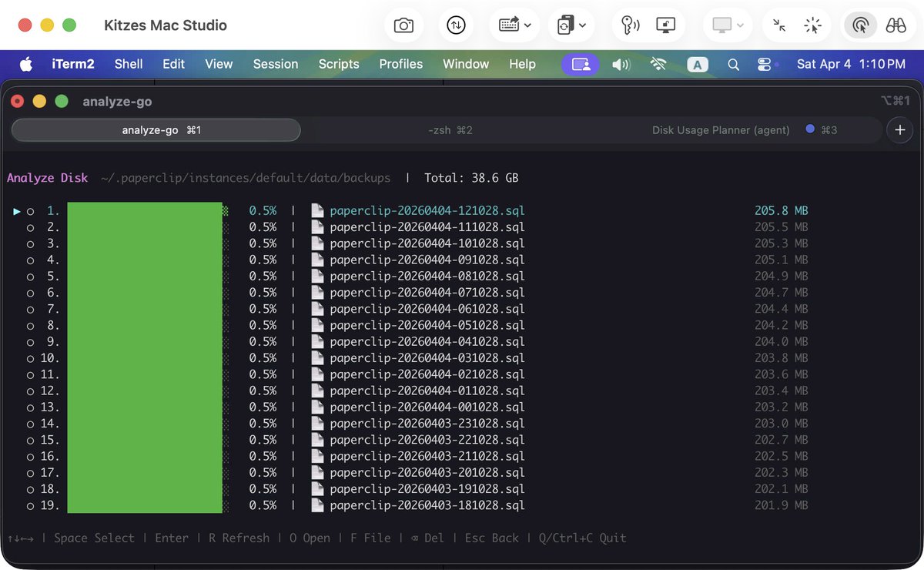Click the 203.4 MB size value

click(781, 391)
